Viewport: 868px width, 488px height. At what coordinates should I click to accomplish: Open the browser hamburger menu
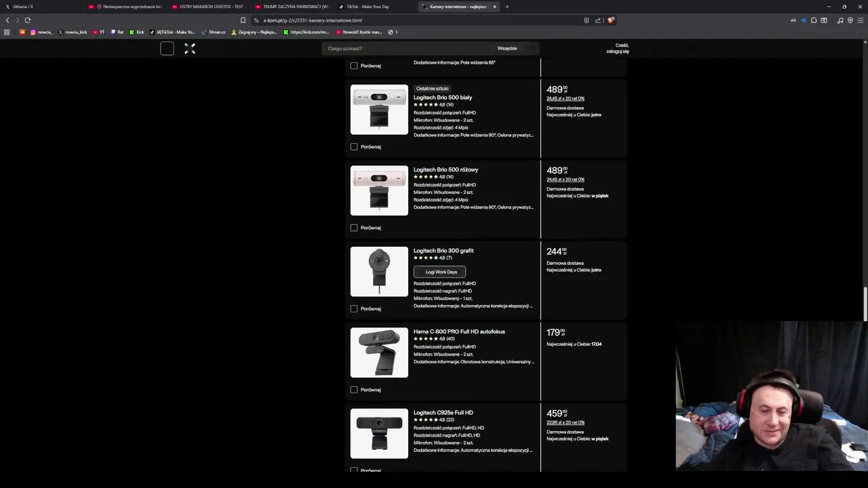coord(861,20)
